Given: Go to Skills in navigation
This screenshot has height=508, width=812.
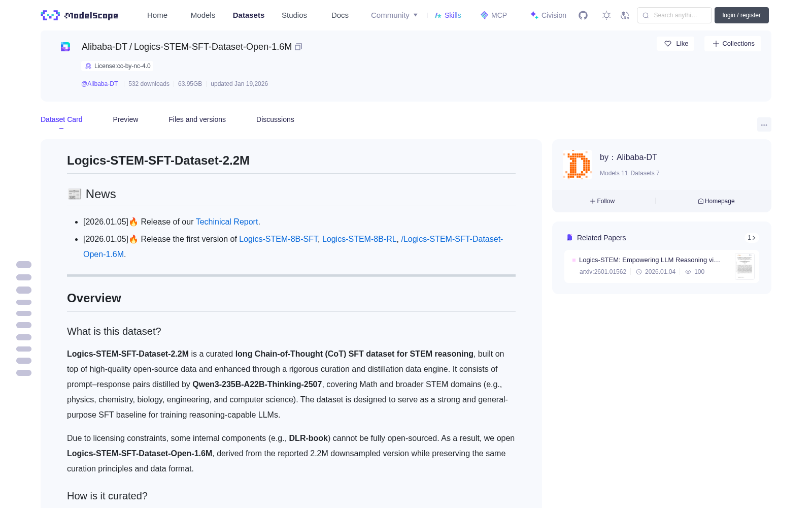Looking at the screenshot, I should (448, 15).
